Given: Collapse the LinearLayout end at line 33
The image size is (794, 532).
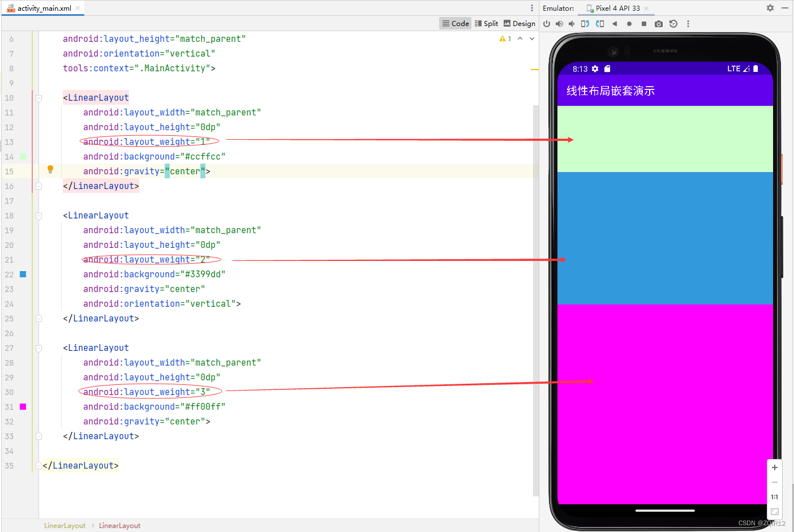Looking at the screenshot, I should click(39, 436).
